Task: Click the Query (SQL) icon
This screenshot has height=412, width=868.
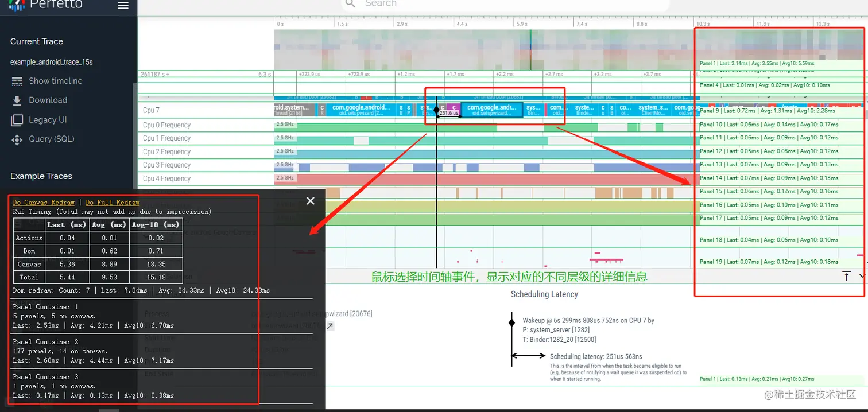Action: click(x=17, y=139)
